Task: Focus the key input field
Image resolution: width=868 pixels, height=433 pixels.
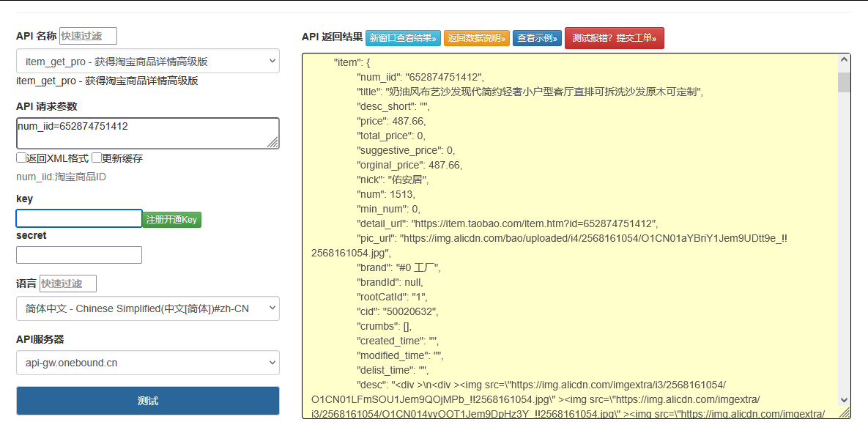Action: [79, 218]
